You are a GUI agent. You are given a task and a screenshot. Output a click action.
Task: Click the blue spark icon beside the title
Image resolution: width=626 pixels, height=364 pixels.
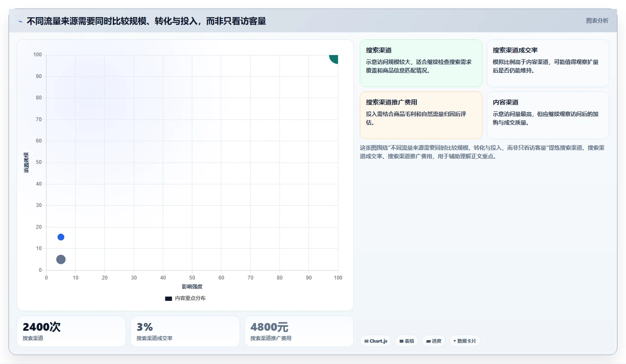pyautogui.click(x=20, y=21)
